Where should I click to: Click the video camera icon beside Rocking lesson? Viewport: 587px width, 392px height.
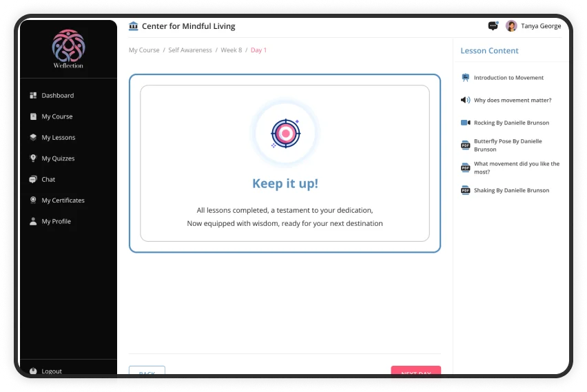[465, 123]
